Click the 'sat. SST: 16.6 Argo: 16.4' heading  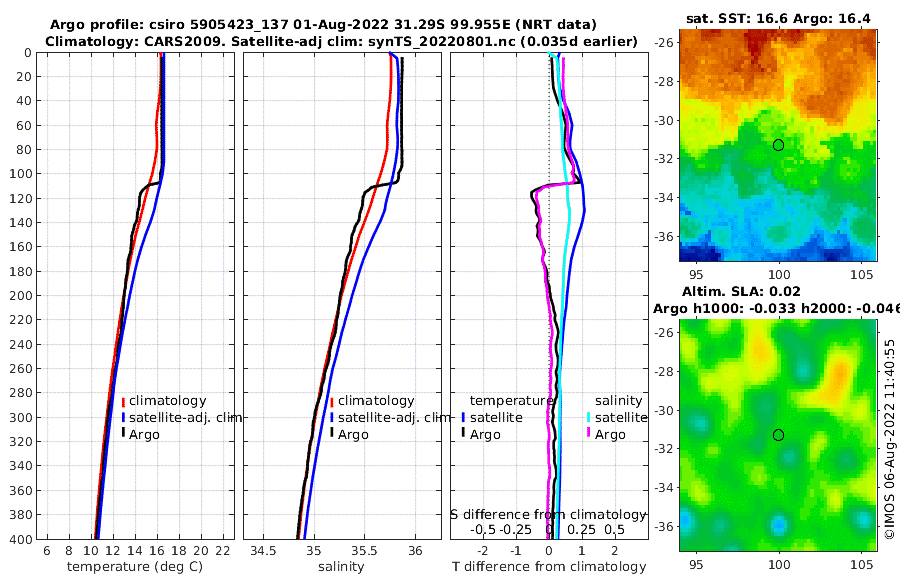tap(778, 18)
